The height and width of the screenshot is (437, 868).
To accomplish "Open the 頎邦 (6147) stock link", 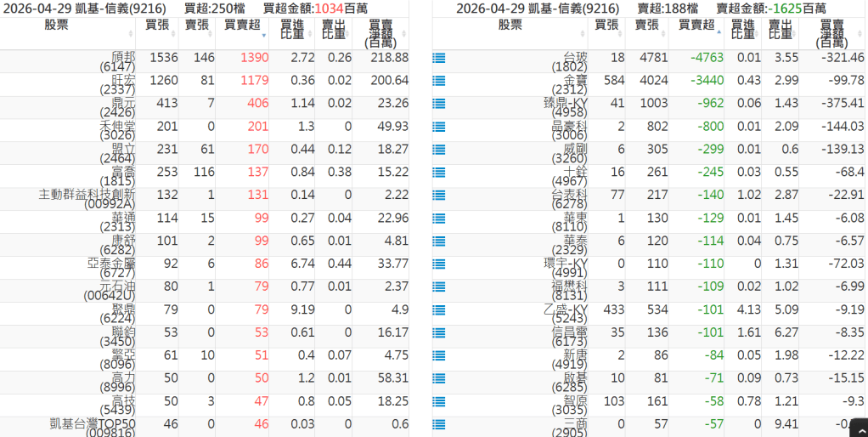I will 110,61.
